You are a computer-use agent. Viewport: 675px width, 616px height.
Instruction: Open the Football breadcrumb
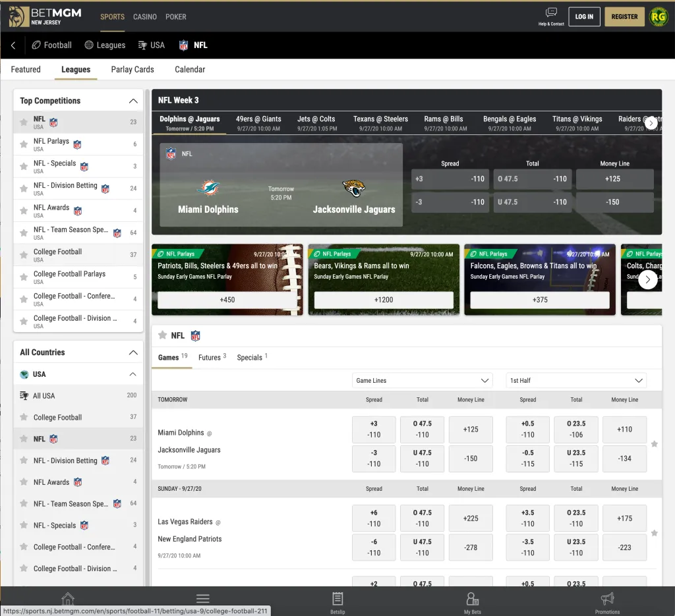click(x=51, y=45)
